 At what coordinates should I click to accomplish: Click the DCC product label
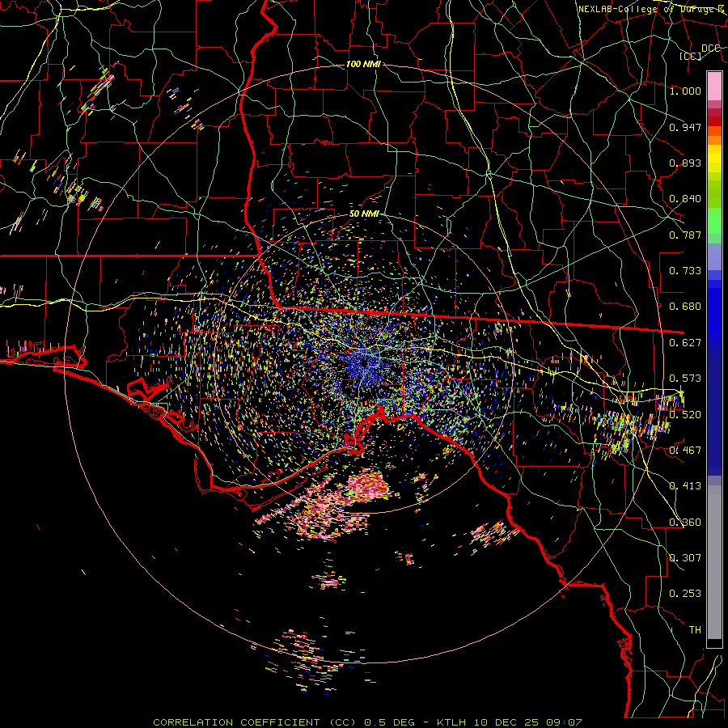pos(710,49)
